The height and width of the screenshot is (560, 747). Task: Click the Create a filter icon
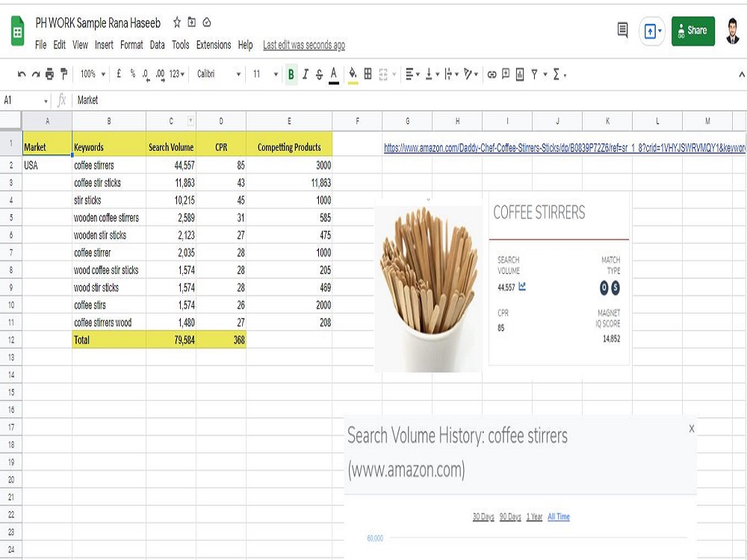[534, 74]
